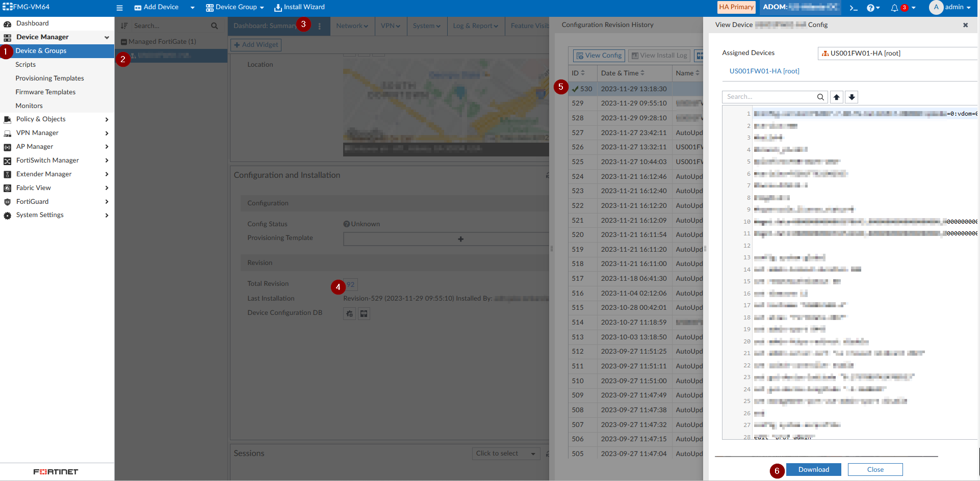This screenshot has width=980, height=481.
Task: Open the CLI console icon
Action: pos(854,8)
